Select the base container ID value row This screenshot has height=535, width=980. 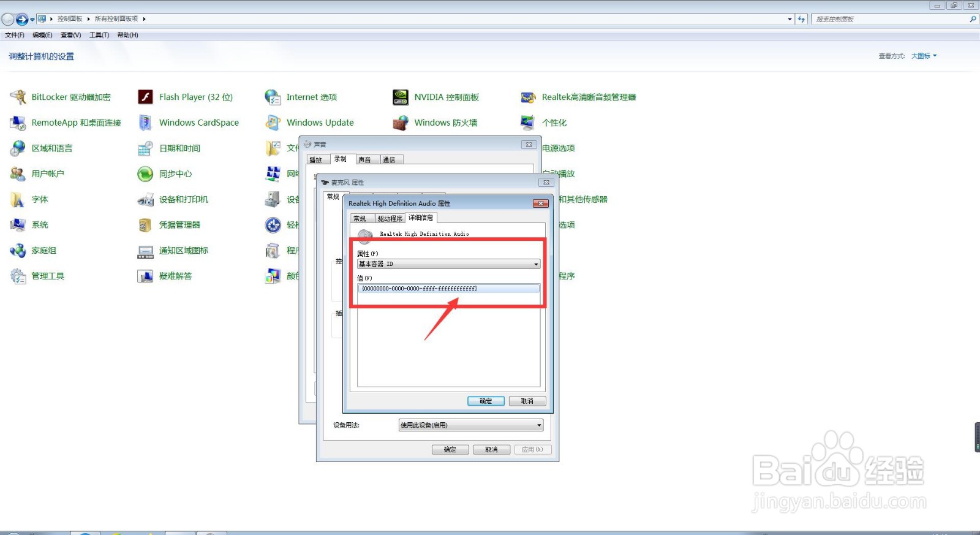point(448,288)
